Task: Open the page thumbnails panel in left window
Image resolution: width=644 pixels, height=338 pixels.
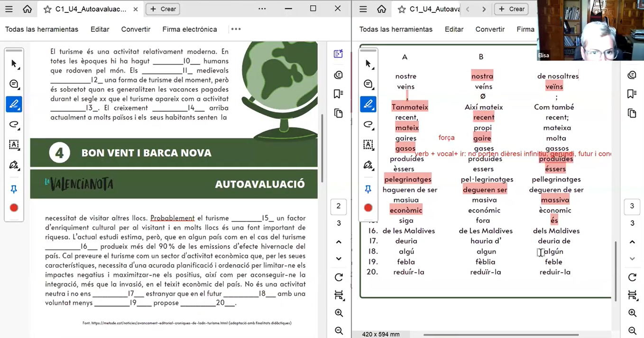Action: click(x=338, y=113)
